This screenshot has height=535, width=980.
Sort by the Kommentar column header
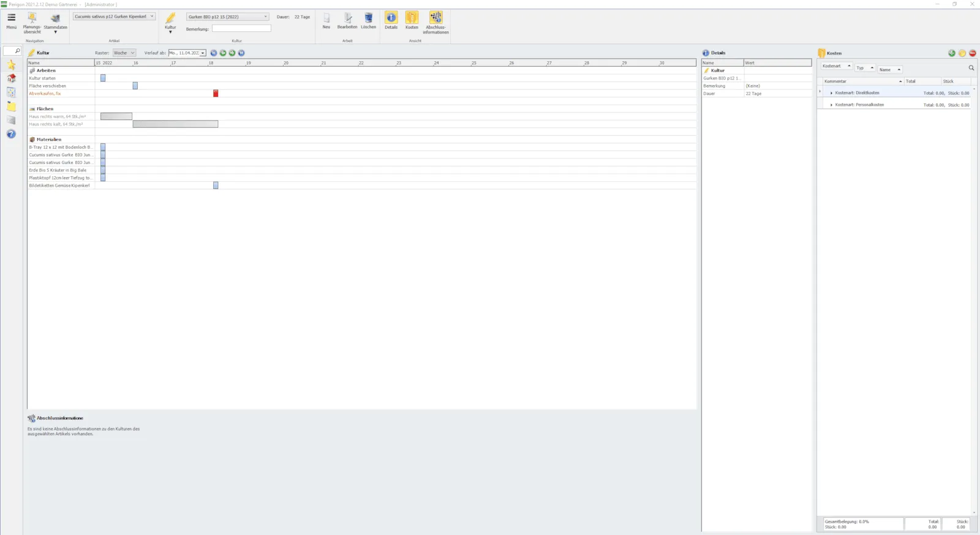click(x=862, y=81)
